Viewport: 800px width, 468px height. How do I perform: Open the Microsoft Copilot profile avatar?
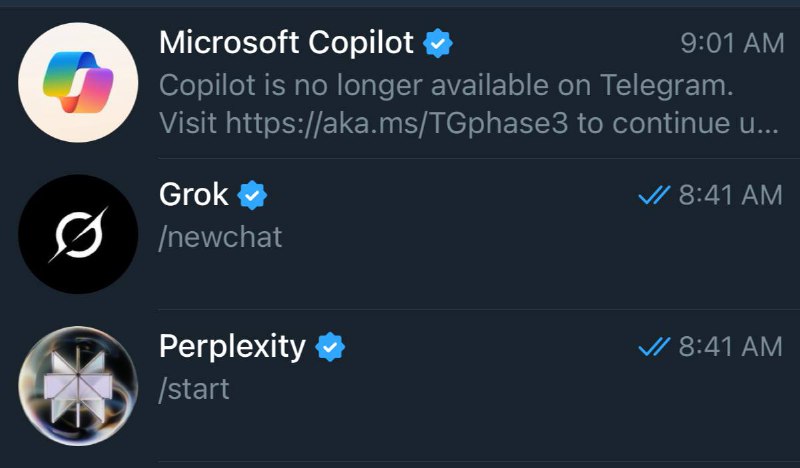(78, 83)
